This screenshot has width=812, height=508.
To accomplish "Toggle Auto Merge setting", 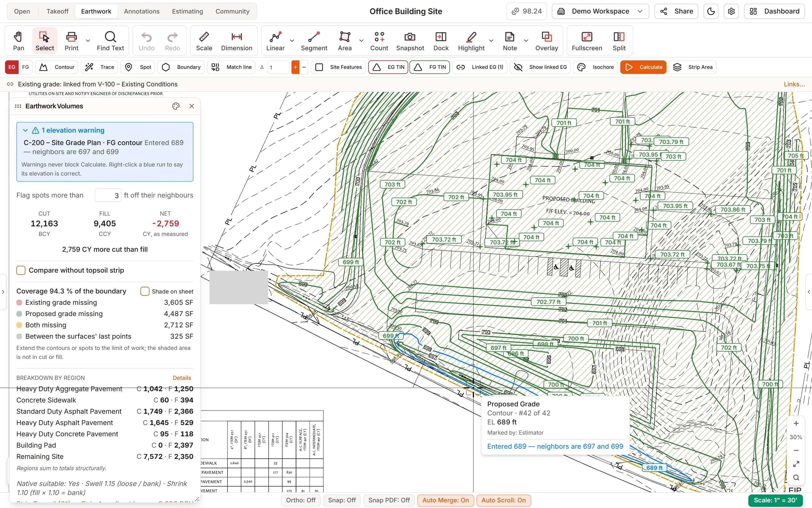I will pos(445,500).
